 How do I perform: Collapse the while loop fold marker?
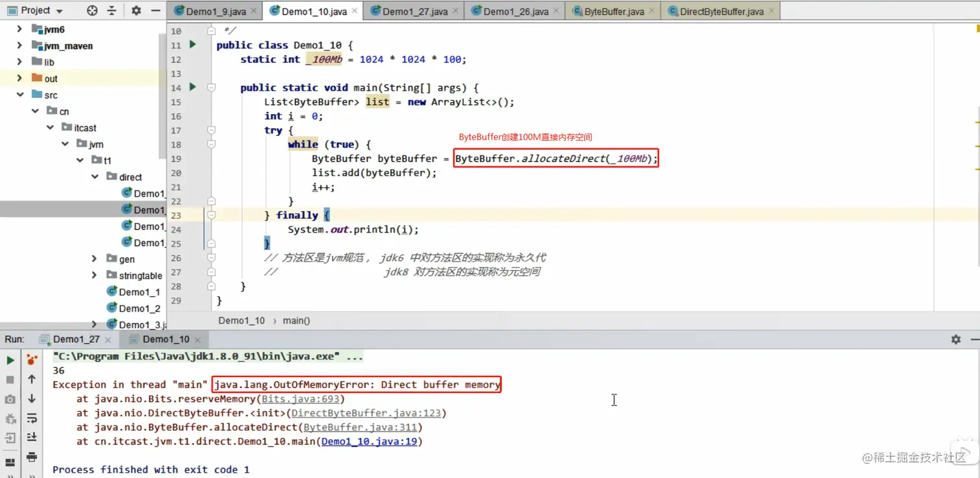pos(211,144)
